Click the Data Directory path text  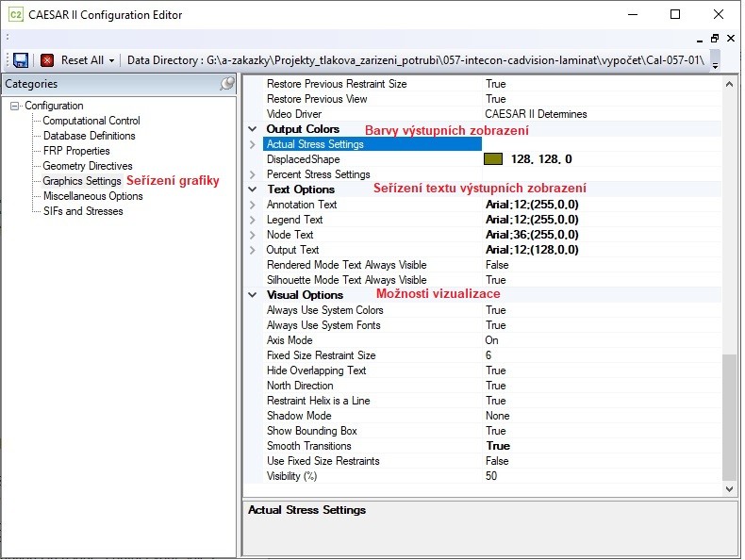(x=416, y=60)
